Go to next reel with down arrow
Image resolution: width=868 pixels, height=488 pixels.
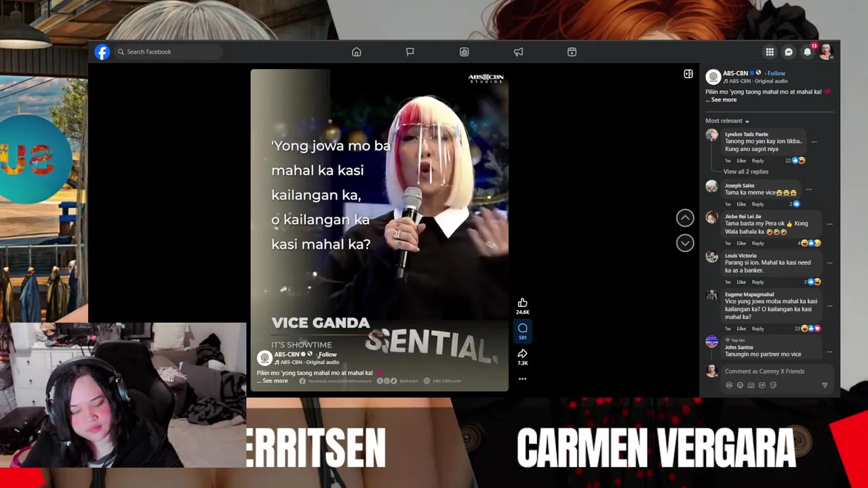[x=685, y=243]
